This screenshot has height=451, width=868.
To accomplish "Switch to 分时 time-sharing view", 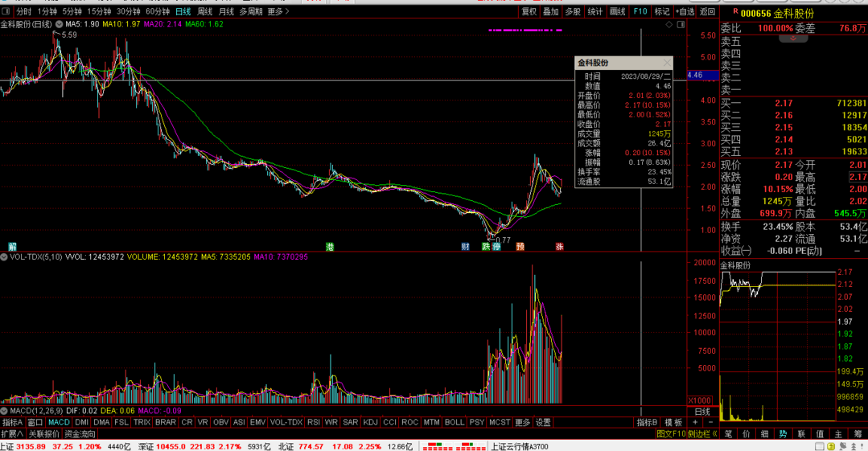I will (24, 11).
